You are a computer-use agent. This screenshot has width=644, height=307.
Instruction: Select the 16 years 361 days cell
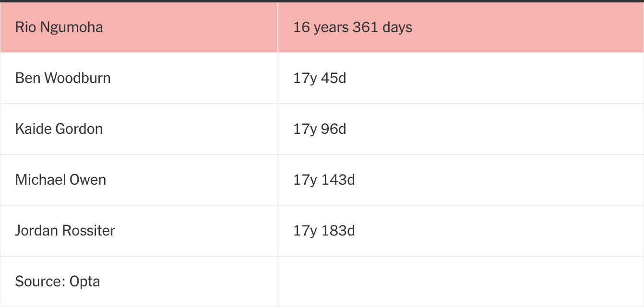coord(353,27)
